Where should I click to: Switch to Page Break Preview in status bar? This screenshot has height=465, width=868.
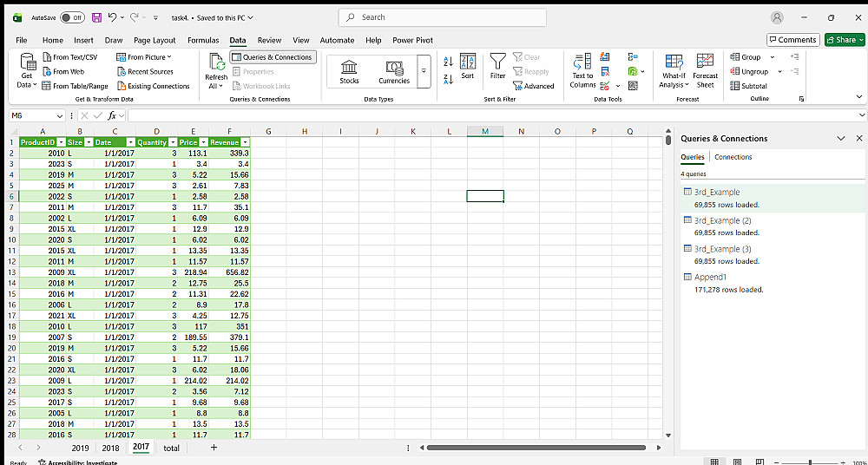coord(760,462)
